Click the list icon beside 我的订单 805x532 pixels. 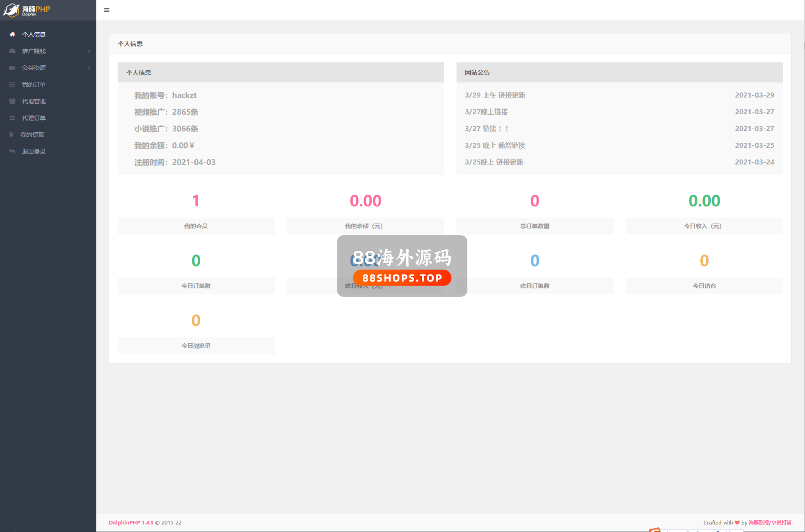(x=12, y=85)
